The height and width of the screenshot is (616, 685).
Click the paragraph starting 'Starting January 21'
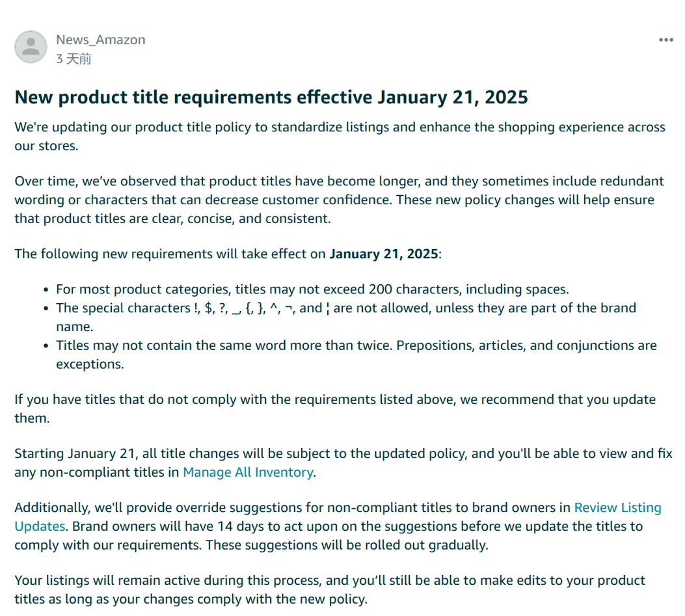(x=343, y=462)
